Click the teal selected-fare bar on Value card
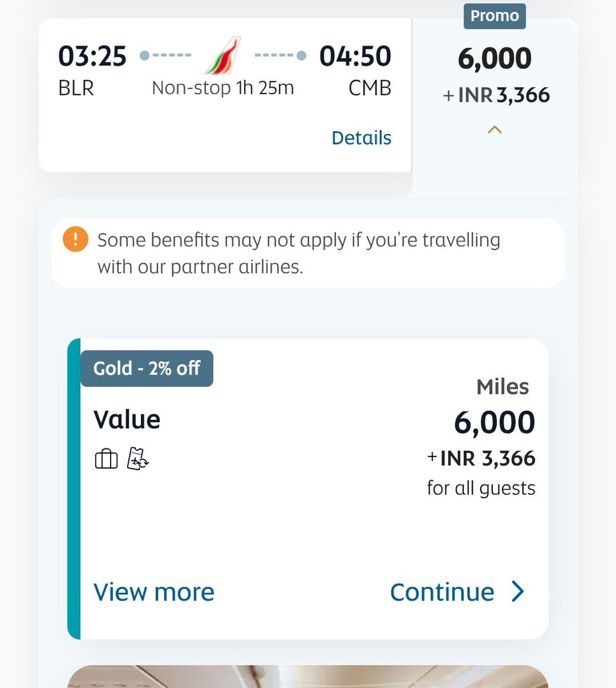 coord(74,488)
